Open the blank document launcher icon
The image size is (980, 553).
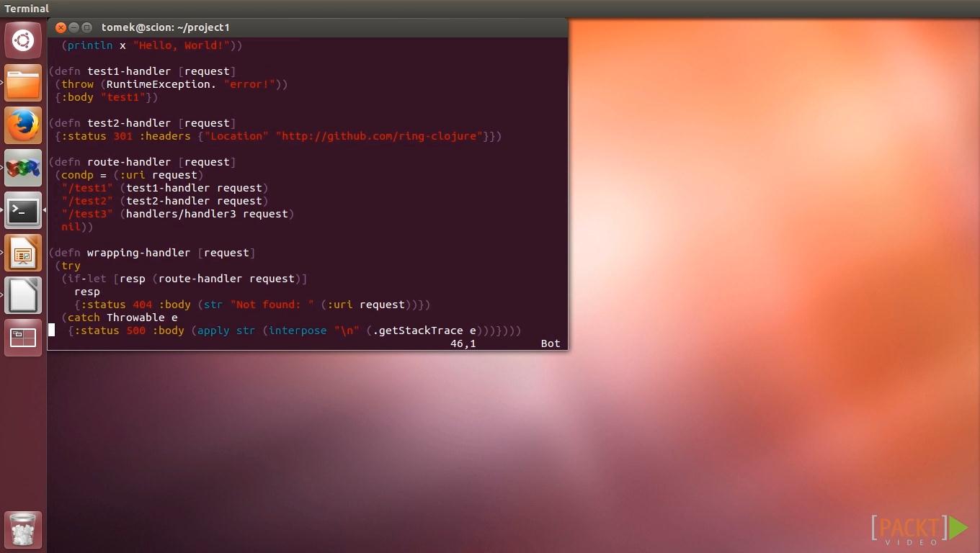(23, 295)
